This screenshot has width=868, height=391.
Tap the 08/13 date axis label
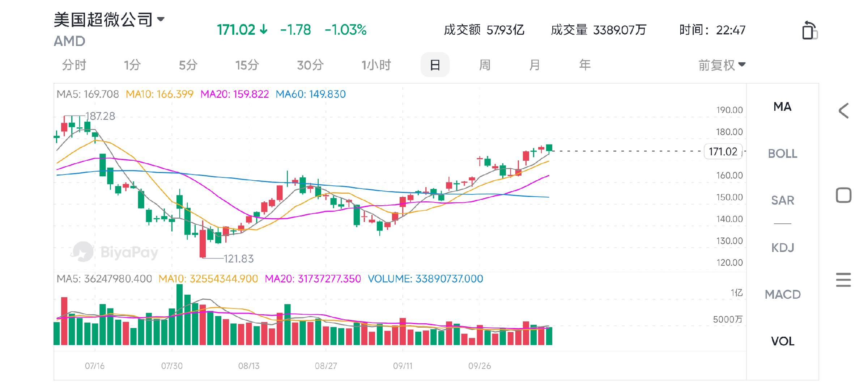coord(249,366)
